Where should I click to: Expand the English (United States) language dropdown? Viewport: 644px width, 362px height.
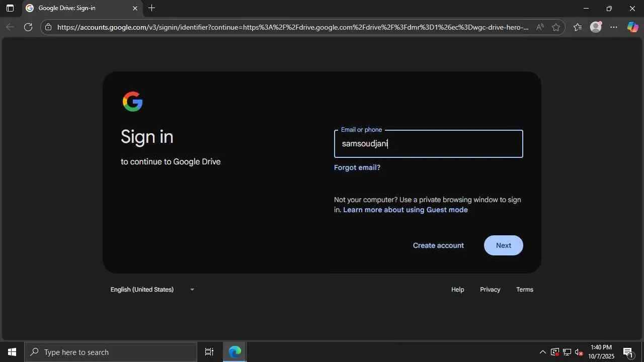tap(152, 290)
